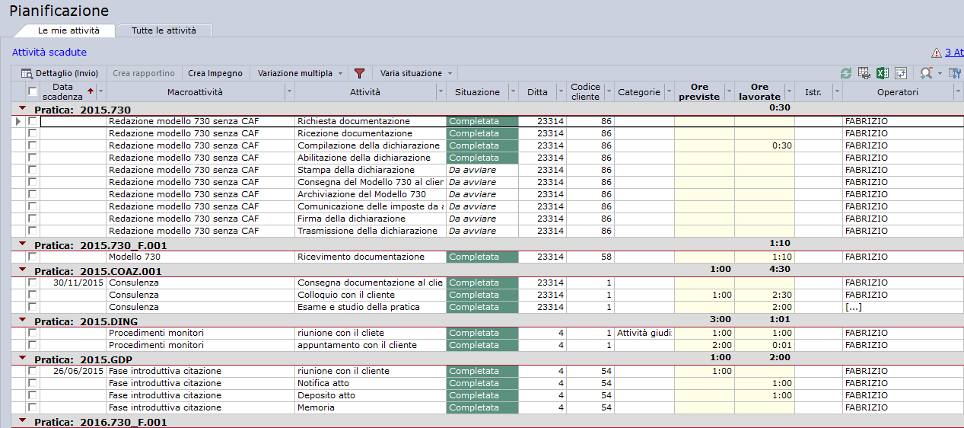Select the Le mie attività tab
The height and width of the screenshot is (428, 964).
coord(68,31)
